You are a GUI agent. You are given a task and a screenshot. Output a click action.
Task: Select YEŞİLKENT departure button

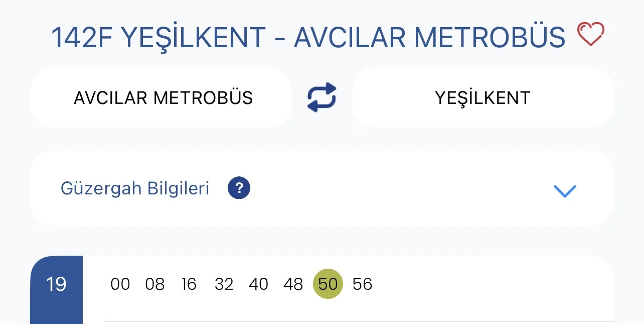point(482,97)
